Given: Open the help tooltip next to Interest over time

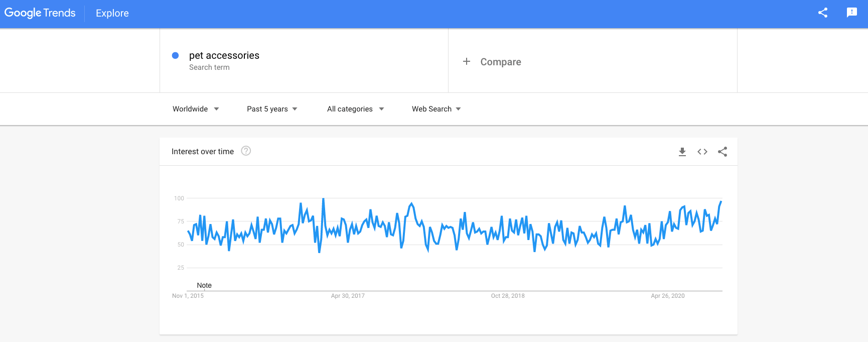Looking at the screenshot, I should tap(245, 151).
